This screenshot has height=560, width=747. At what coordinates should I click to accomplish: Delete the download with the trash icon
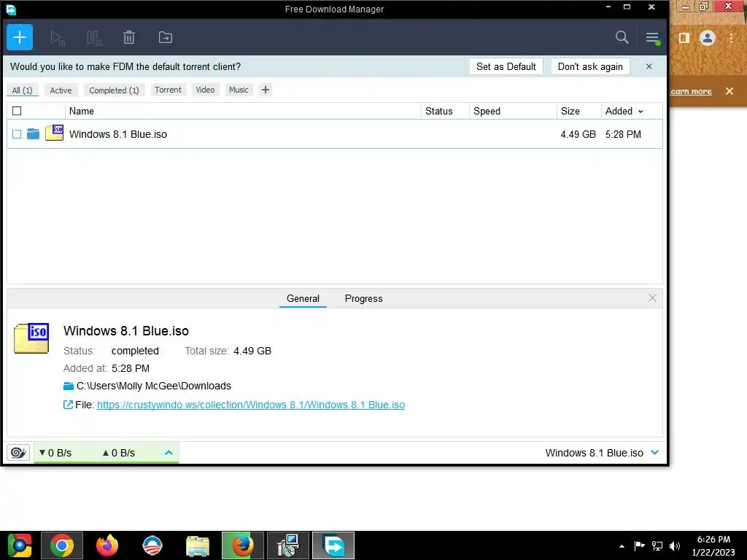(x=129, y=37)
